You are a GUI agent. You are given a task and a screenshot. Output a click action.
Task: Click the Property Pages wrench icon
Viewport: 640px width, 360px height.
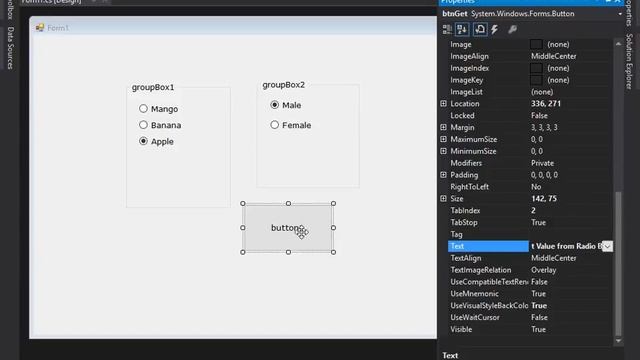(512, 29)
